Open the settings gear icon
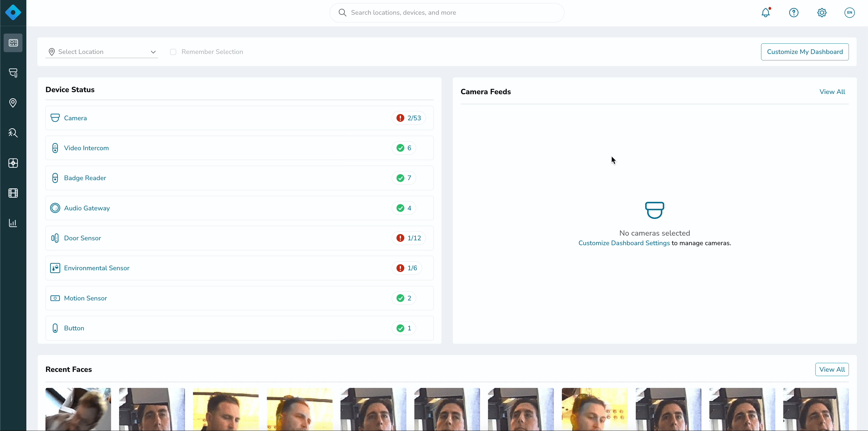Screen dimensions: 868x431 tap(822, 12)
